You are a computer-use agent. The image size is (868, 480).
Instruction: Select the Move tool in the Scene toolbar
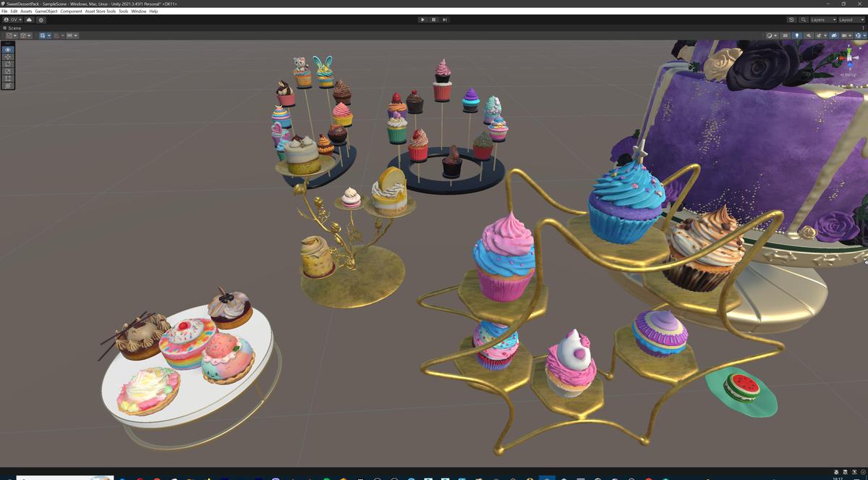(7, 56)
